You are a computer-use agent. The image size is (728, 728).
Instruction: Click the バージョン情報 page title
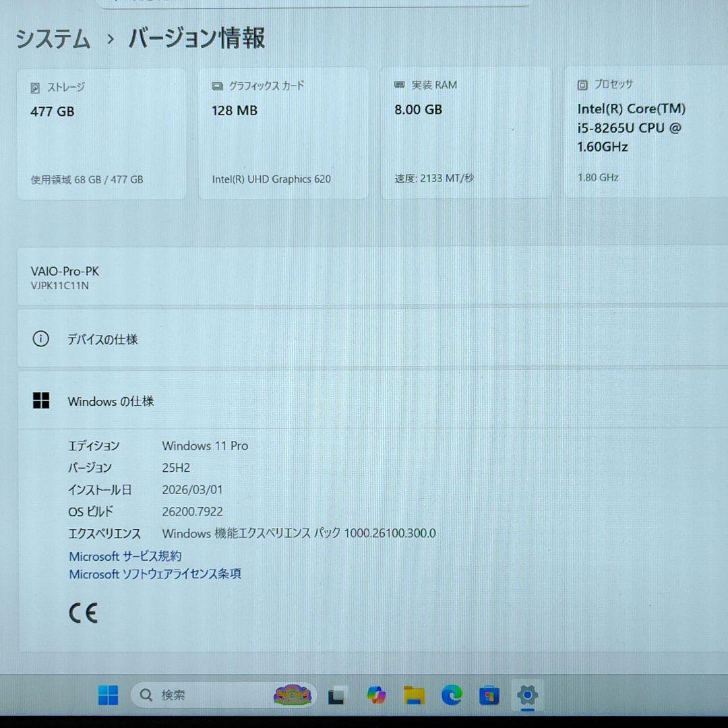click(196, 38)
